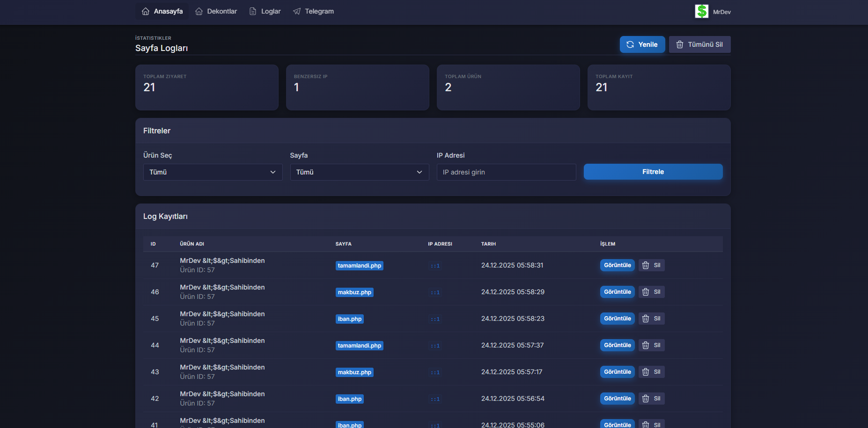Refresh logs with Yenile button
This screenshot has height=428, width=868.
coord(642,44)
